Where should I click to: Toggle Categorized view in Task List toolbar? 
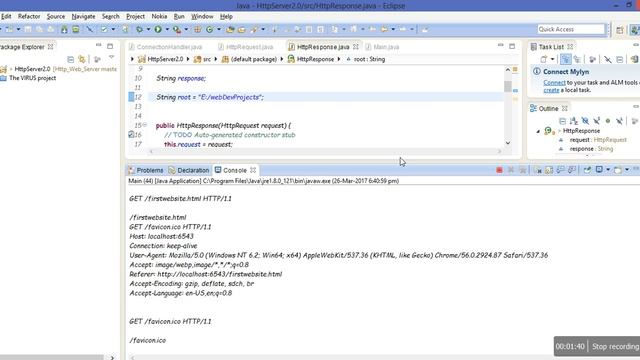pos(565,59)
